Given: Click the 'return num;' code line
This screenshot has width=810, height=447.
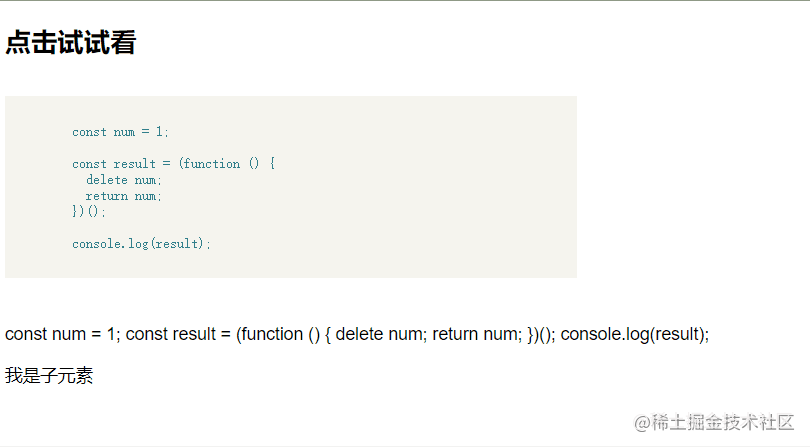Looking at the screenshot, I should point(124,196).
